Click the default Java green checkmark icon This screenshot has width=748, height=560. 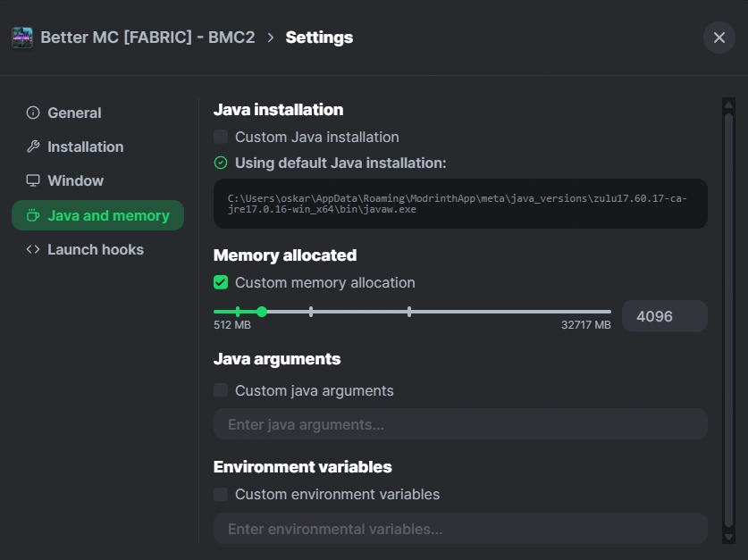click(221, 163)
